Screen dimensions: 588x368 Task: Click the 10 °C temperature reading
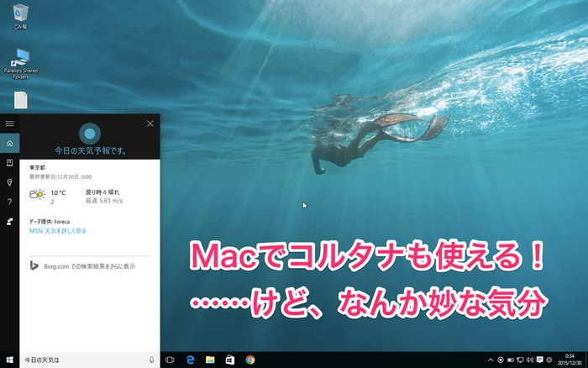[58, 192]
